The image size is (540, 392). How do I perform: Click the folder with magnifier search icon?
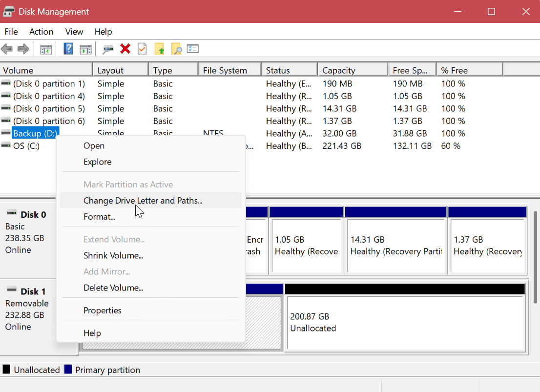176,49
